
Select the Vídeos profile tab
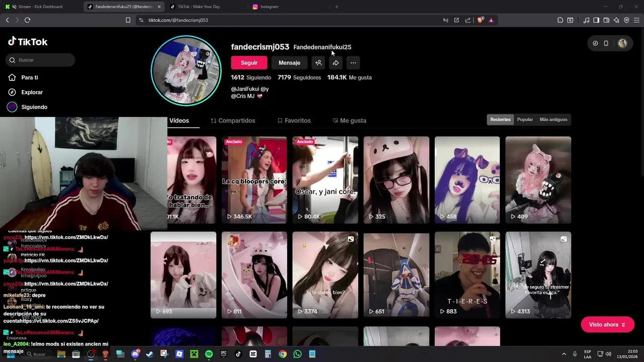coord(179,121)
